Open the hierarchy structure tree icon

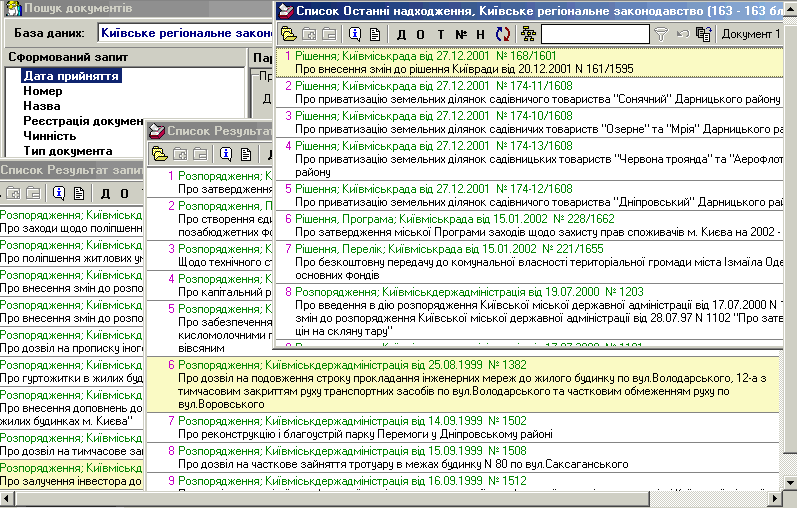pos(527,34)
